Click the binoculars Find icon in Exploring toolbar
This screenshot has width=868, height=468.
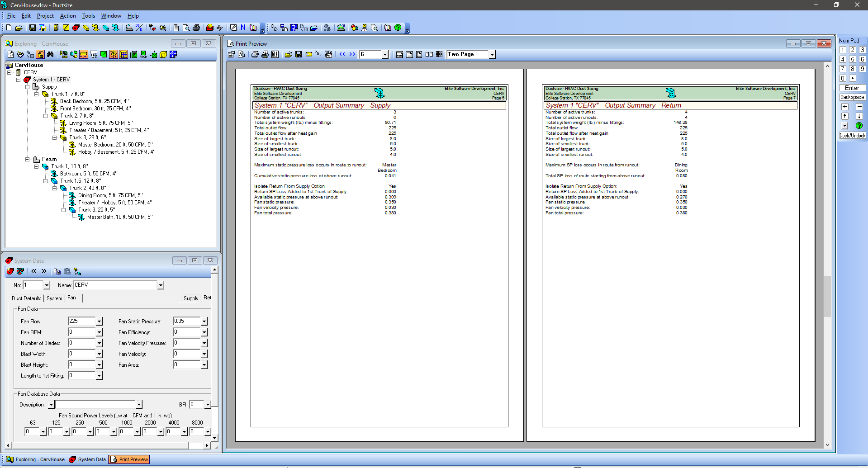50,54
